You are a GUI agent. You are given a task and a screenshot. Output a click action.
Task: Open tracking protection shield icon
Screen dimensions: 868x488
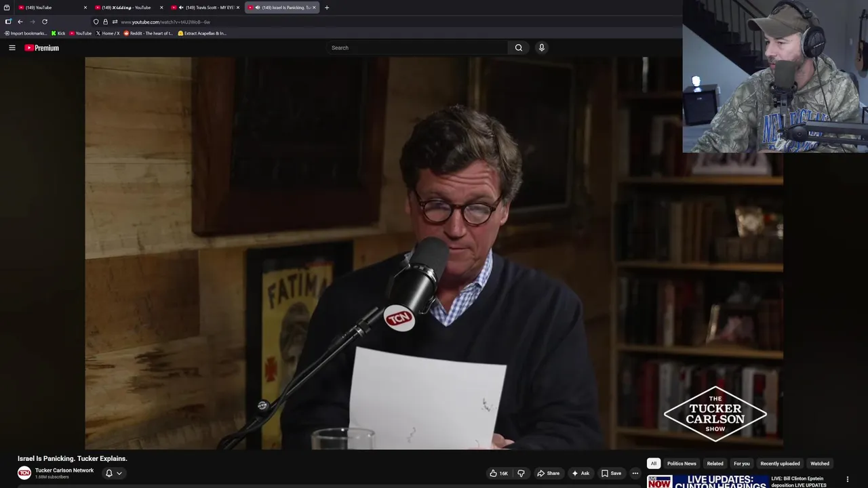pos(96,22)
